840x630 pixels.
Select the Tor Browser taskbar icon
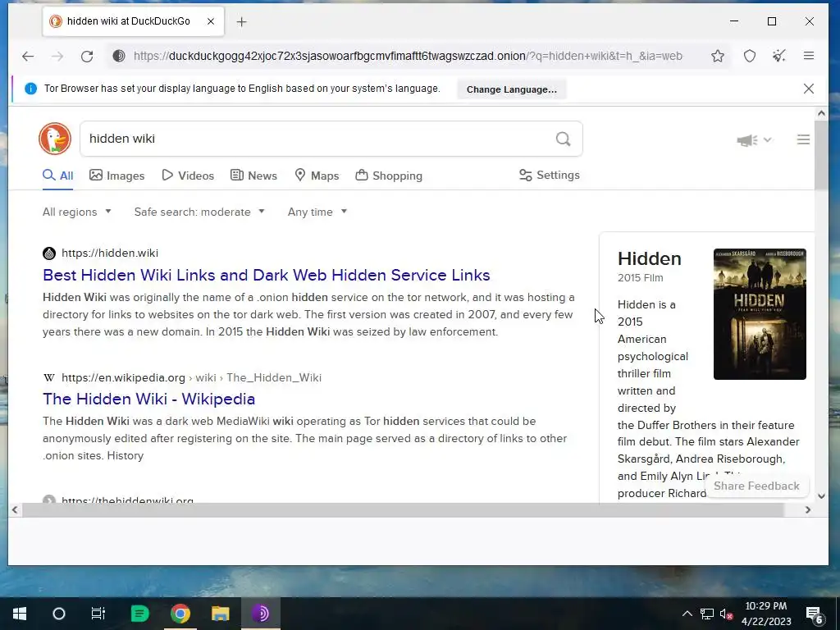260,614
